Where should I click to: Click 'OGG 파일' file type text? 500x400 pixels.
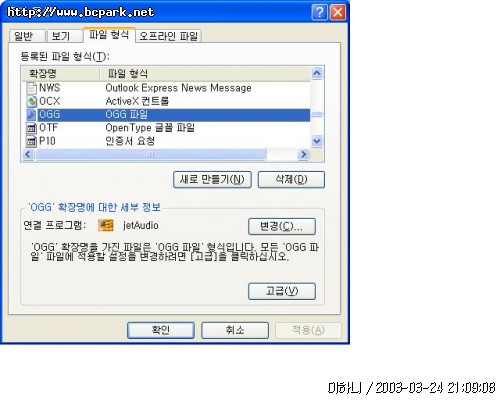click(x=127, y=115)
